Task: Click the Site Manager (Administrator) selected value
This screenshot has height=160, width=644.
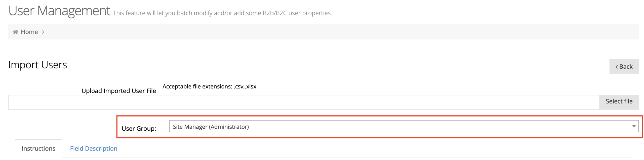Action: (x=211, y=127)
